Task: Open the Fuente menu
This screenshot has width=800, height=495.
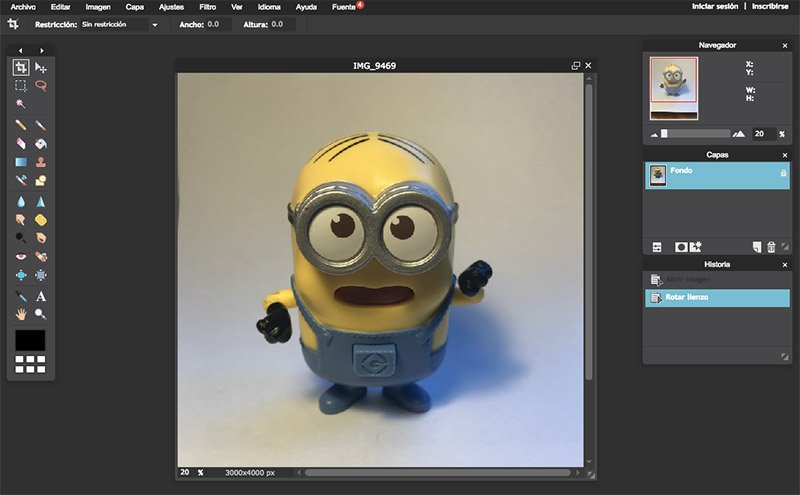Action: point(343,7)
